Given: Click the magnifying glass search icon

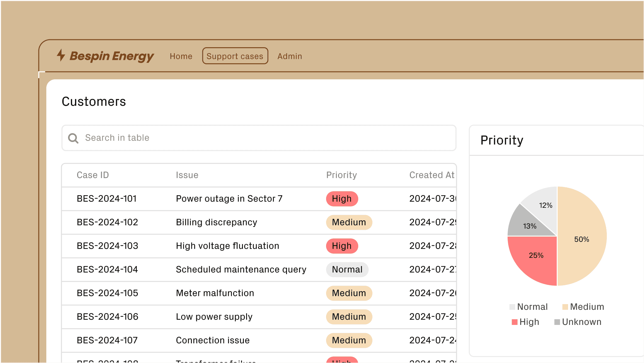Looking at the screenshot, I should (73, 138).
